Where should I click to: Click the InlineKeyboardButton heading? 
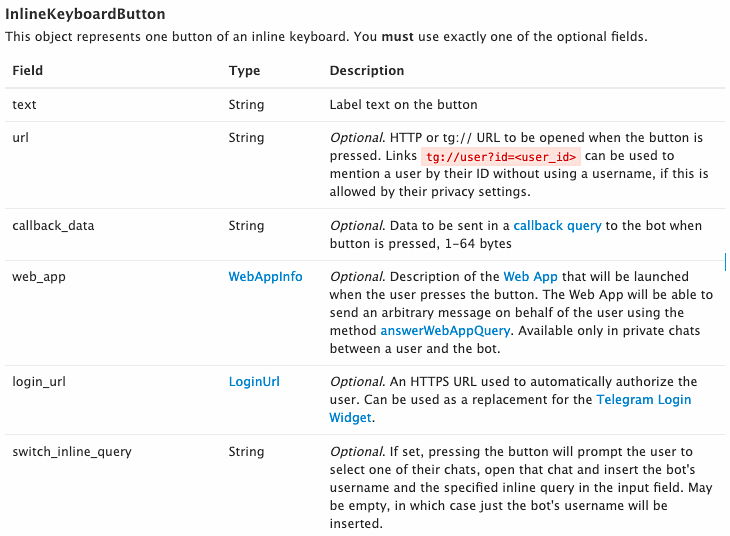85,14
